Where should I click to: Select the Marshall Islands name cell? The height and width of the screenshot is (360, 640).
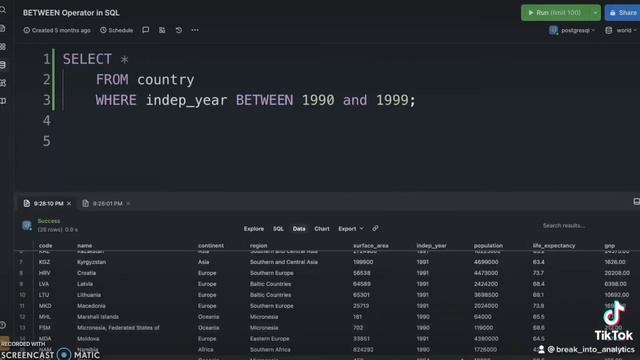pos(98,317)
